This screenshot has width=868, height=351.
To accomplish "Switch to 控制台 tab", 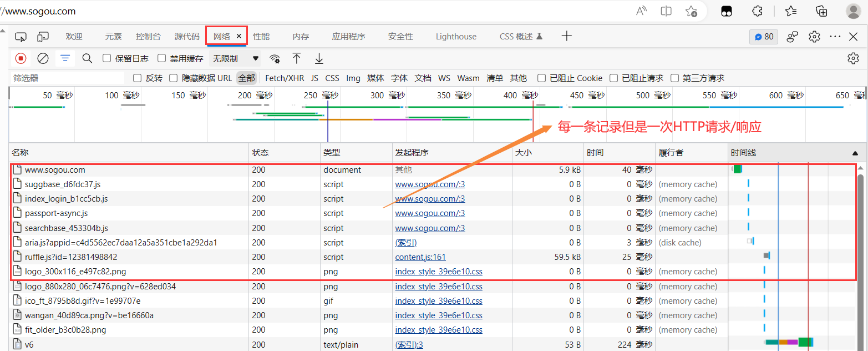I will click(148, 37).
